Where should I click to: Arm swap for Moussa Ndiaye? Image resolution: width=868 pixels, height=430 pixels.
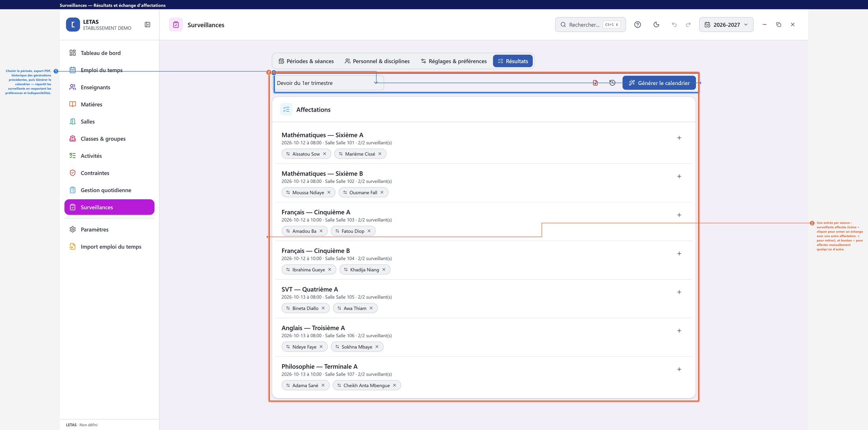click(288, 193)
